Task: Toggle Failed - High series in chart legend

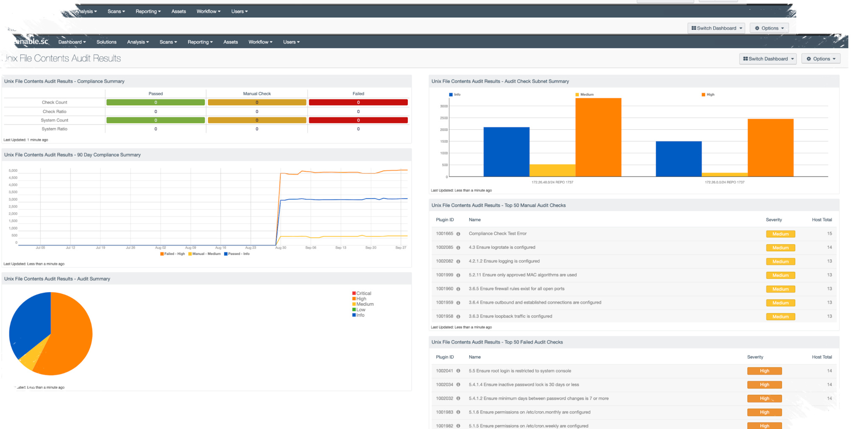Action: 172,254
